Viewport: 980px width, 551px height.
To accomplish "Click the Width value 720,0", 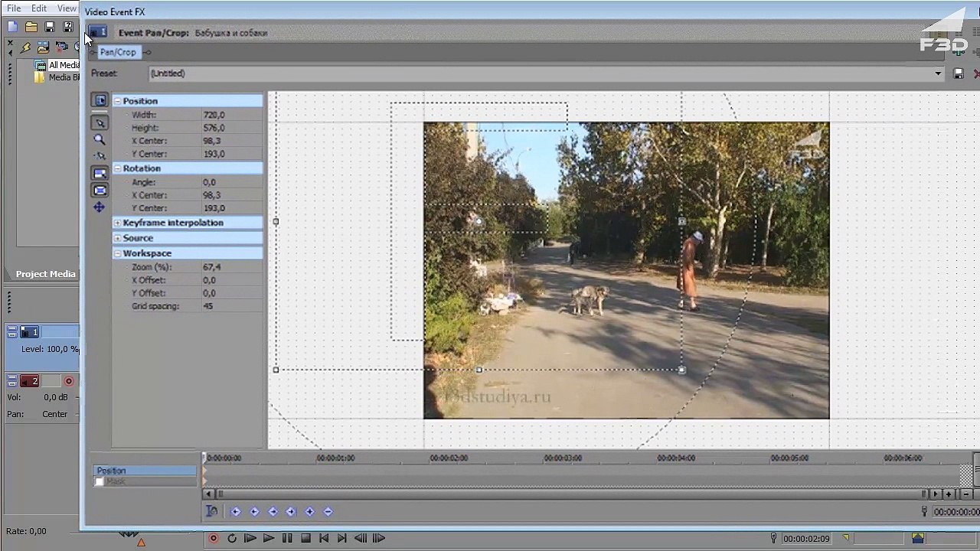I will (214, 115).
